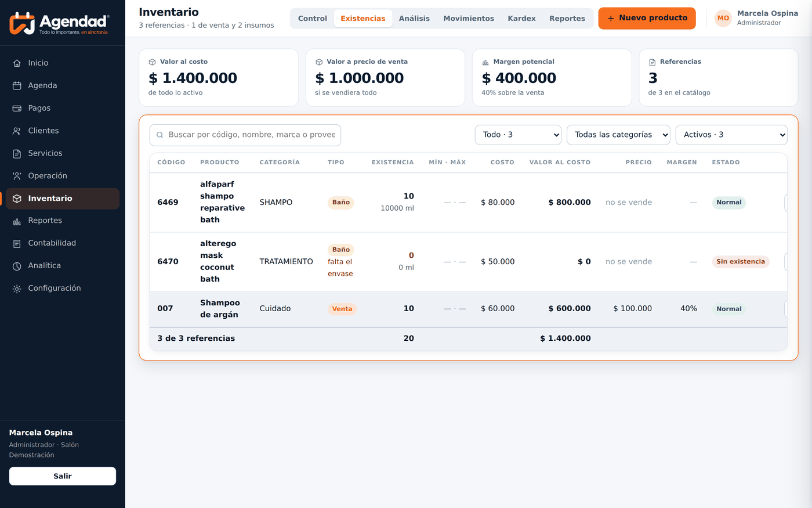Click the VALOR AL COSTO column header
Image resolution: width=812 pixels, height=508 pixels.
click(x=560, y=163)
